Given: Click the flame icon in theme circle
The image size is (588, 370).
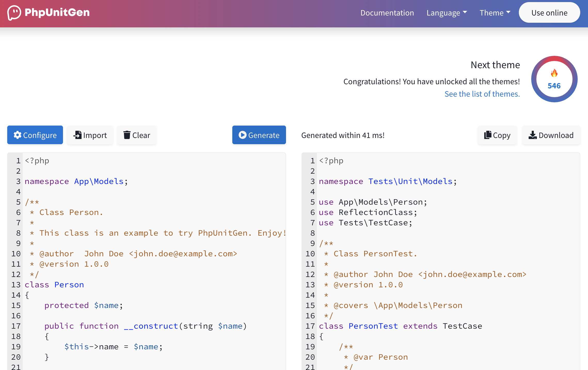Looking at the screenshot, I should point(554,73).
